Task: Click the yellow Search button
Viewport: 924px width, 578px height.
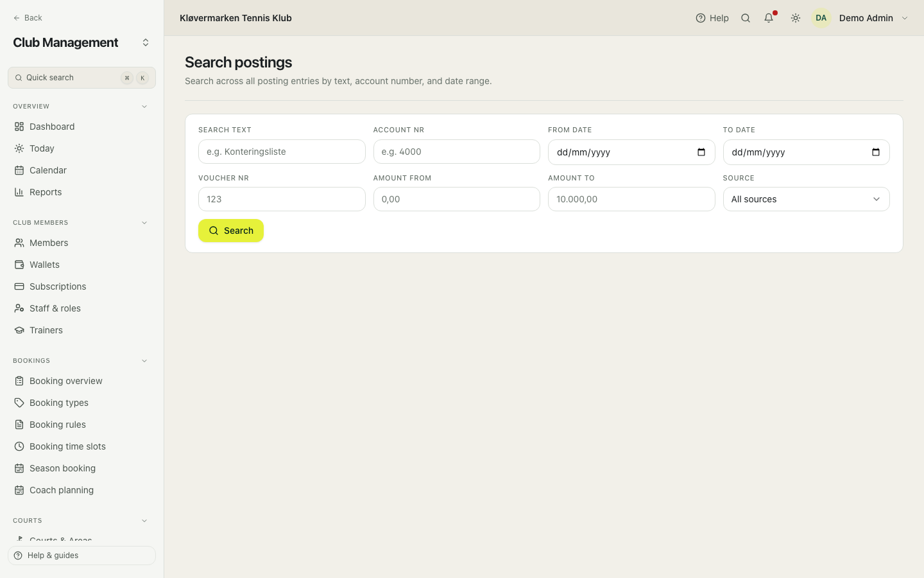Action: click(x=231, y=231)
